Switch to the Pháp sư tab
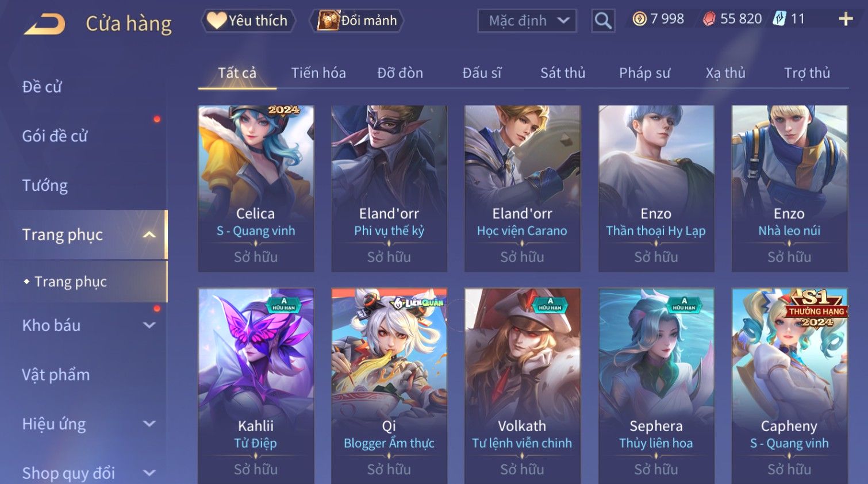Viewport: 868px width, 484px height. coord(644,73)
